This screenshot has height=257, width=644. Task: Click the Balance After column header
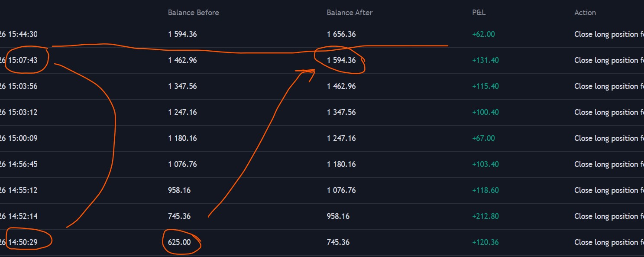point(350,13)
